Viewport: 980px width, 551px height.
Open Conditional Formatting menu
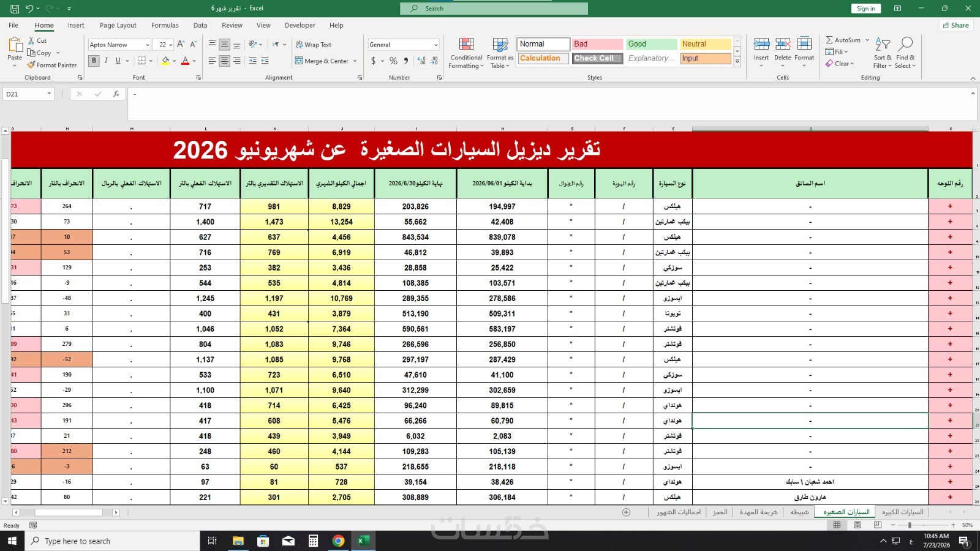tap(466, 53)
